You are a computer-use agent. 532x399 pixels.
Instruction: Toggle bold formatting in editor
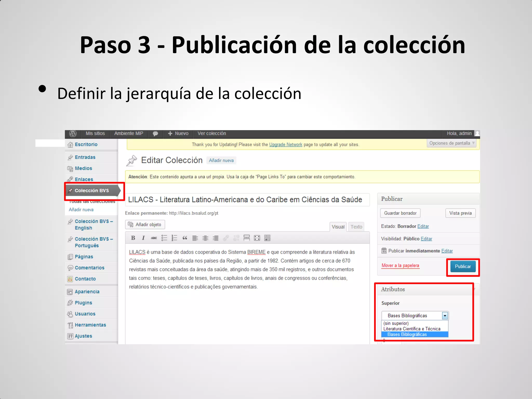click(x=133, y=238)
